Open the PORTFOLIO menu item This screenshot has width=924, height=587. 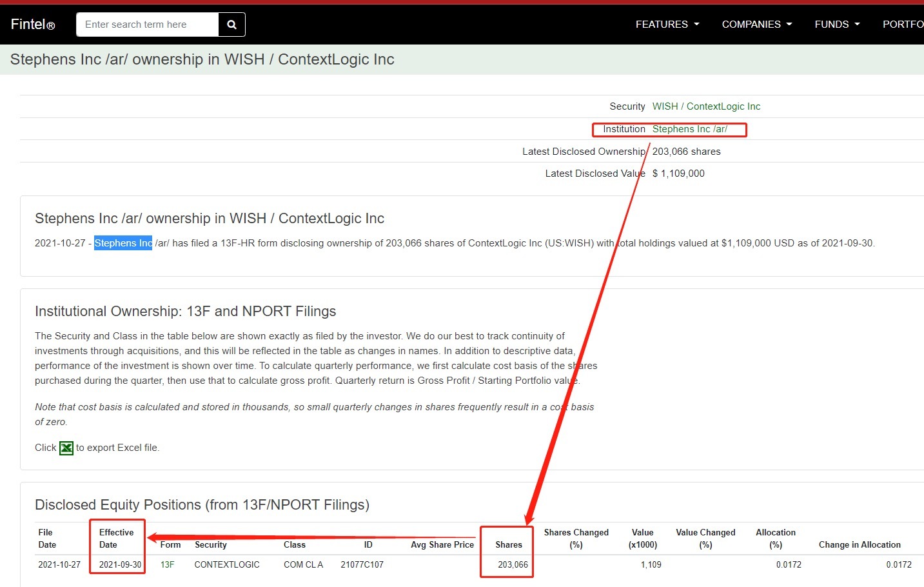[x=903, y=25]
